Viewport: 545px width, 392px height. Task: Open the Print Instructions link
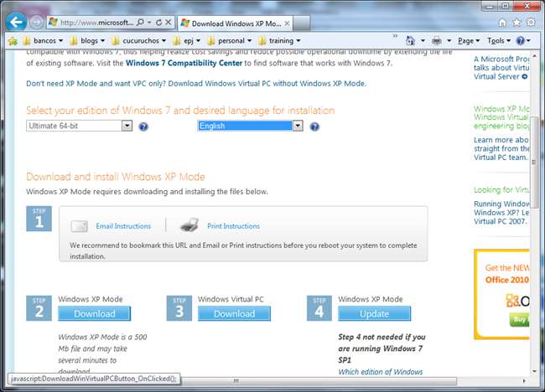(234, 226)
